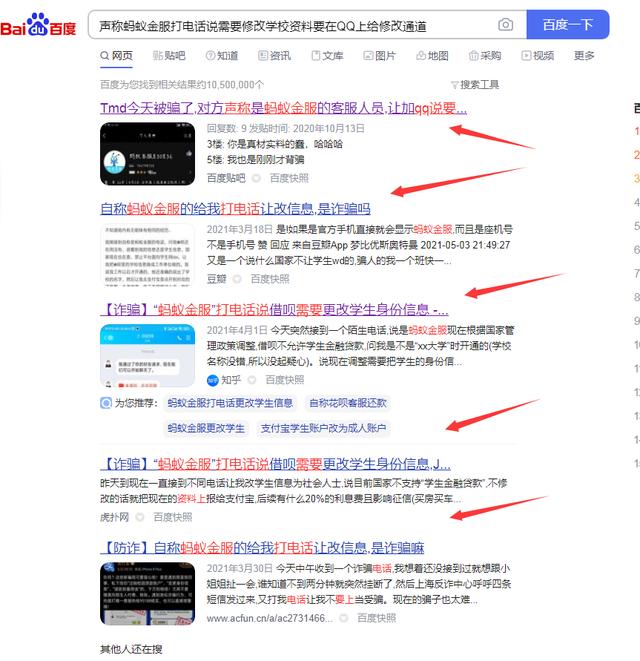This screenshot has height=661, width=640.
Task: Click 豆瓣 source link
Action: click(217, 279)
